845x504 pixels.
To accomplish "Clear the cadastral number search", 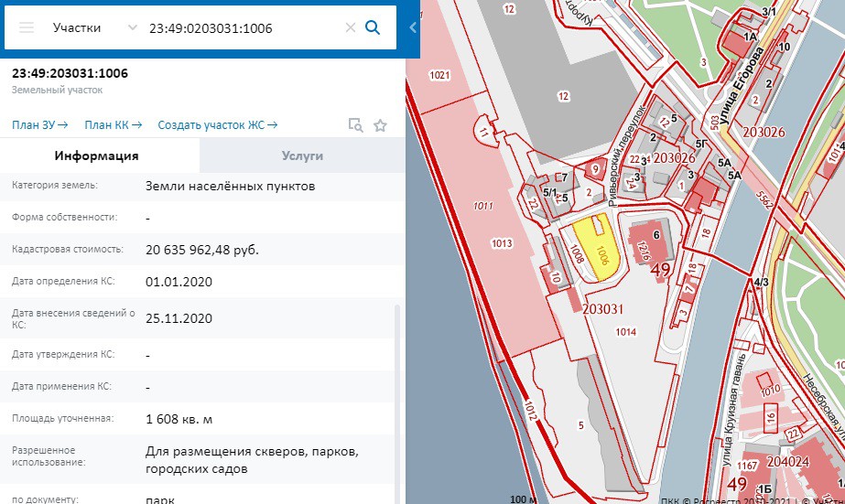I will 350,27.
